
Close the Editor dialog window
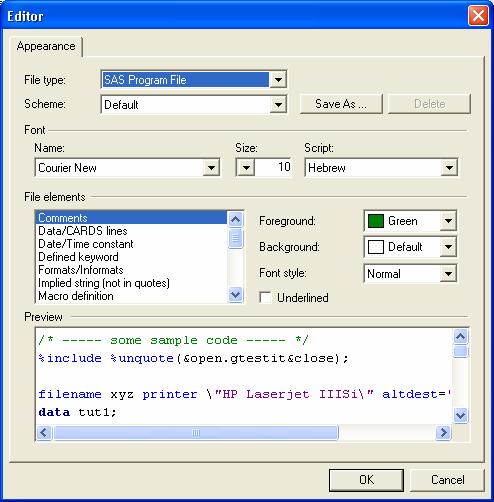(478, 16)
